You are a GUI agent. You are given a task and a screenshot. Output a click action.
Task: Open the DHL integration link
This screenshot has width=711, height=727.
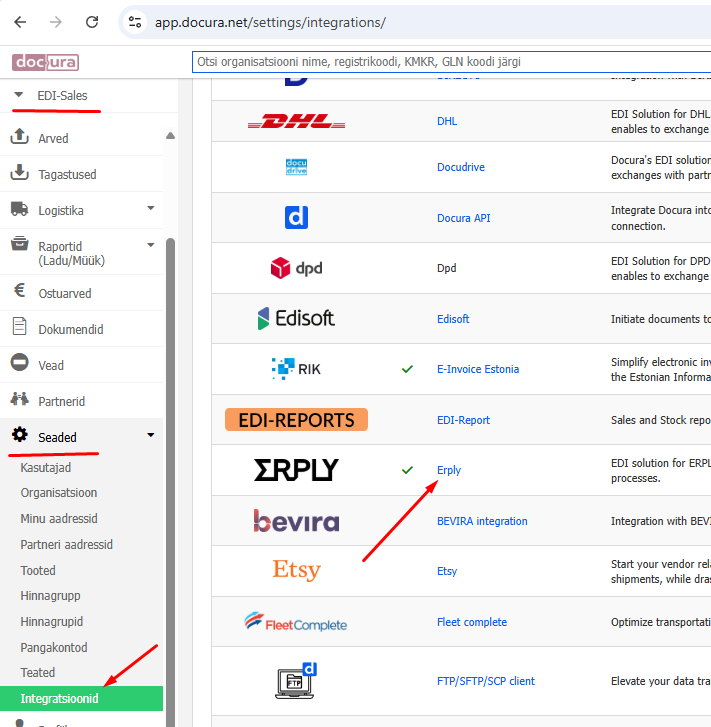(x=447, y=121)
